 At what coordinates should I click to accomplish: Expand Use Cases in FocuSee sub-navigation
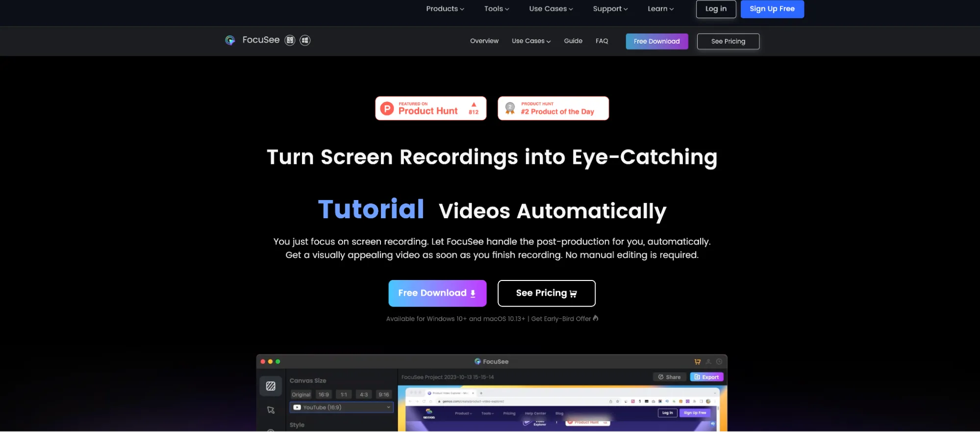point(531,41)
